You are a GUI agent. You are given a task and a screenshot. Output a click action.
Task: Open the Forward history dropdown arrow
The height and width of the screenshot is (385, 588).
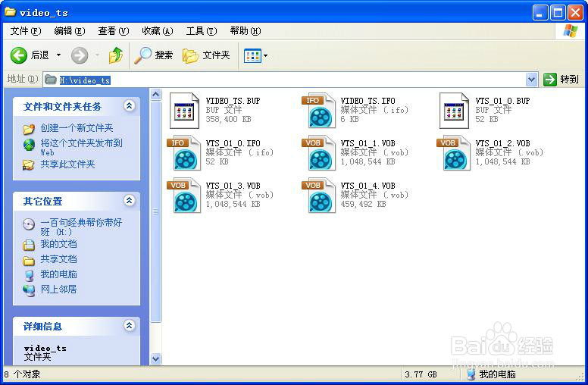97,55
